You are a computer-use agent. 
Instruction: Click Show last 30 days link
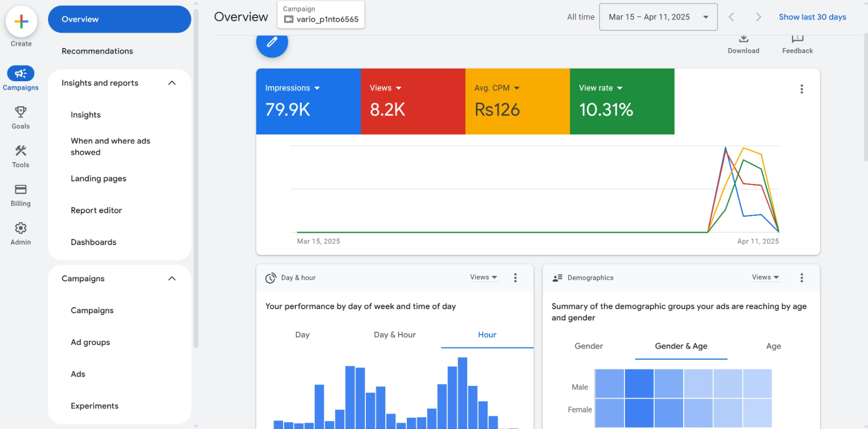(x=812, y=17)
